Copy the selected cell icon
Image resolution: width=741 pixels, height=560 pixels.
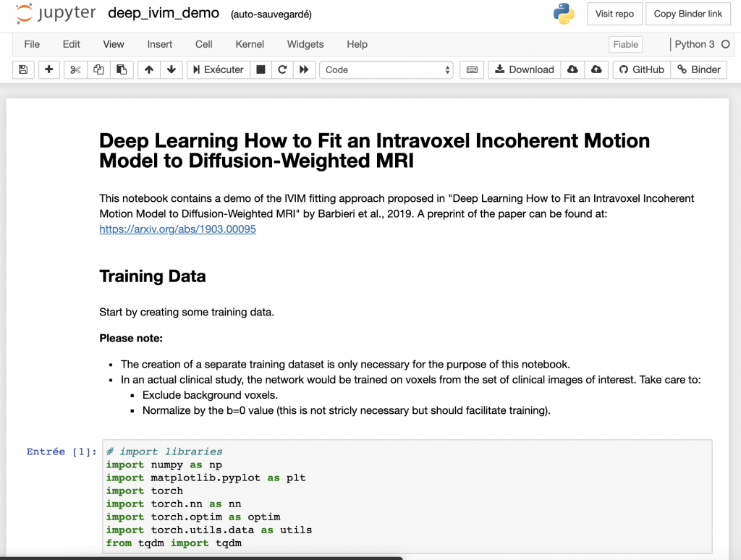98,69
